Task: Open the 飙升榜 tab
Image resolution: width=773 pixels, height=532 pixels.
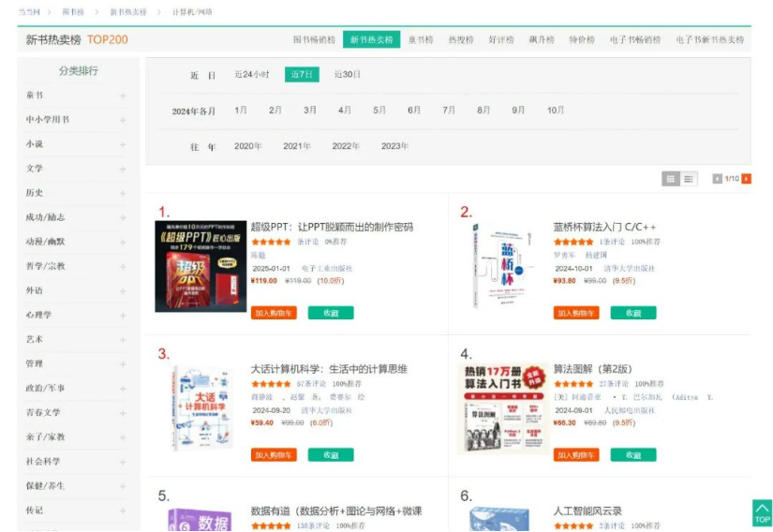Action: click(542, 40)
